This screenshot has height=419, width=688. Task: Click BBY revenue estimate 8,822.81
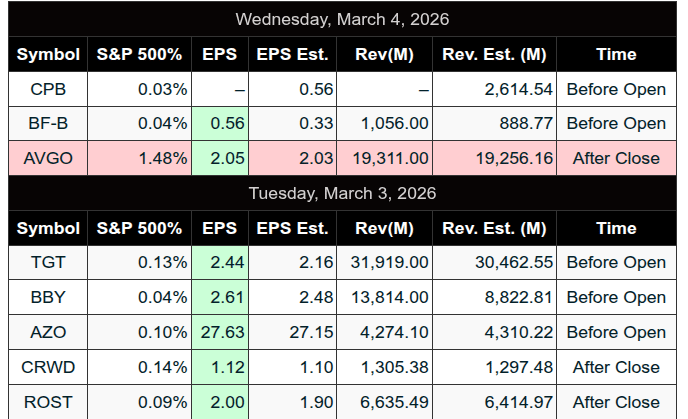(513, 297)
